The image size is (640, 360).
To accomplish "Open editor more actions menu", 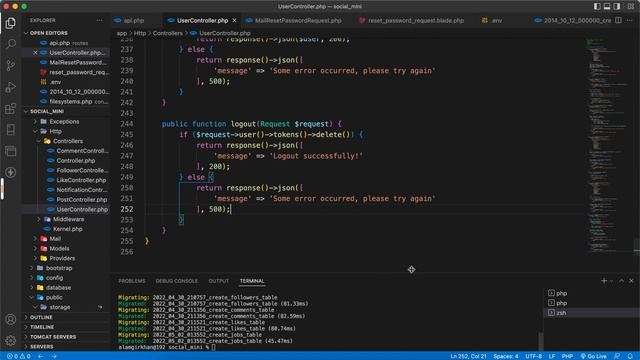I will [630, 20].
